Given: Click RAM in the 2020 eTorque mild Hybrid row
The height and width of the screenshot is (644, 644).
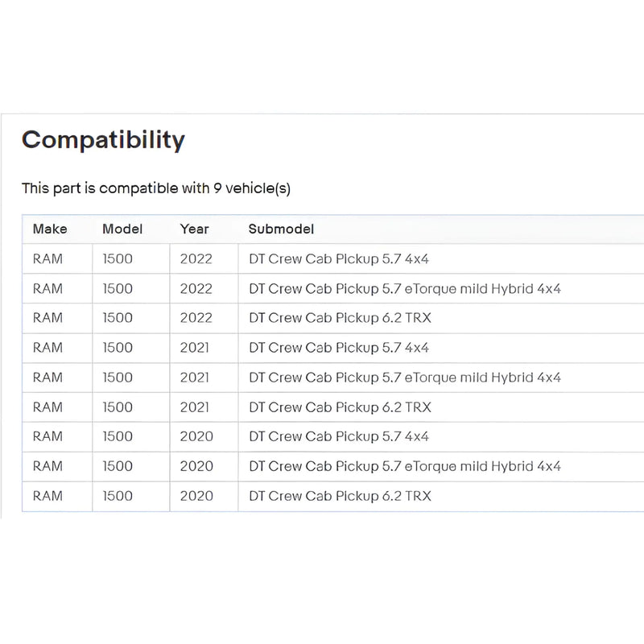Looking at the screenshot, I should (x=47, y=466).
